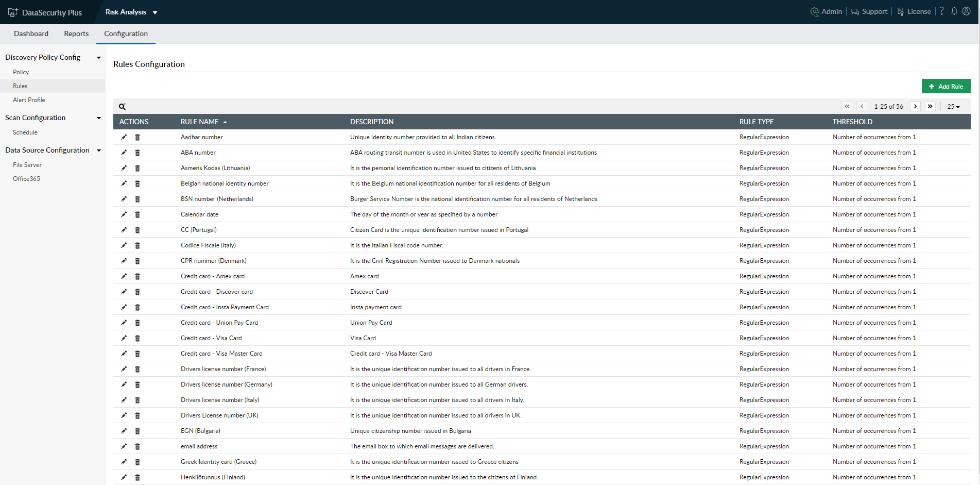This screenshot has height=485, width=980.
Task: Go to next page of rules
Action: tap(915, 107)
